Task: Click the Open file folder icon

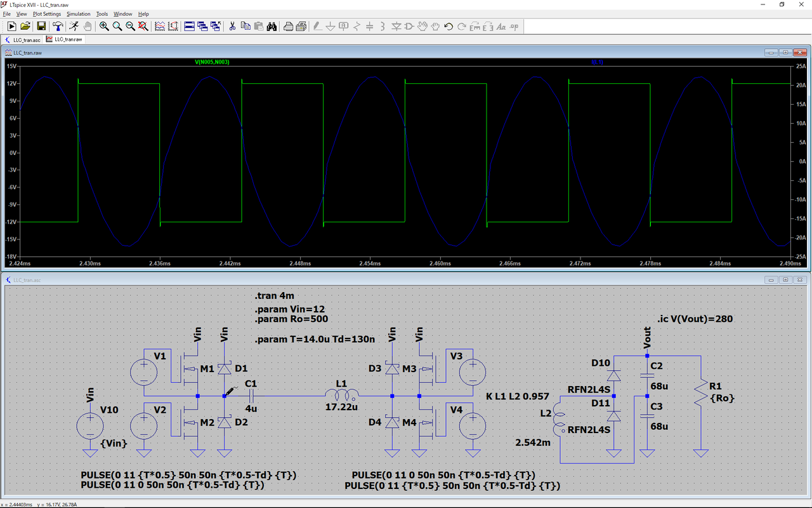Action: click(25, 26)
